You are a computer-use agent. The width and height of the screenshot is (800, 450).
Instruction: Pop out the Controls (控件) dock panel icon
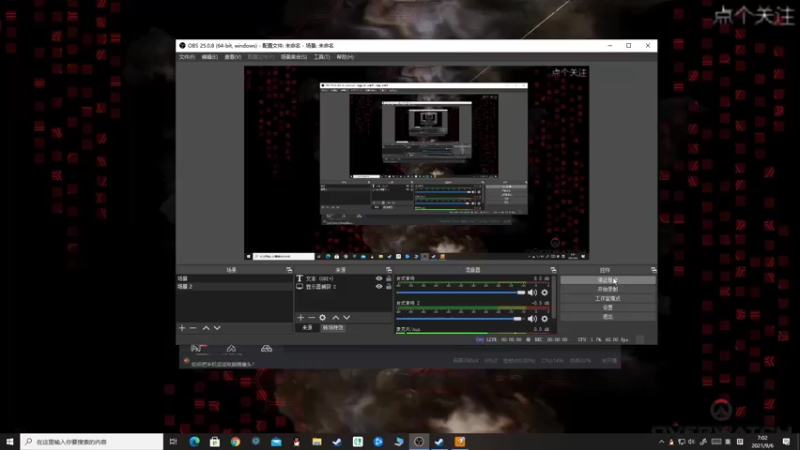coord(654,270)
